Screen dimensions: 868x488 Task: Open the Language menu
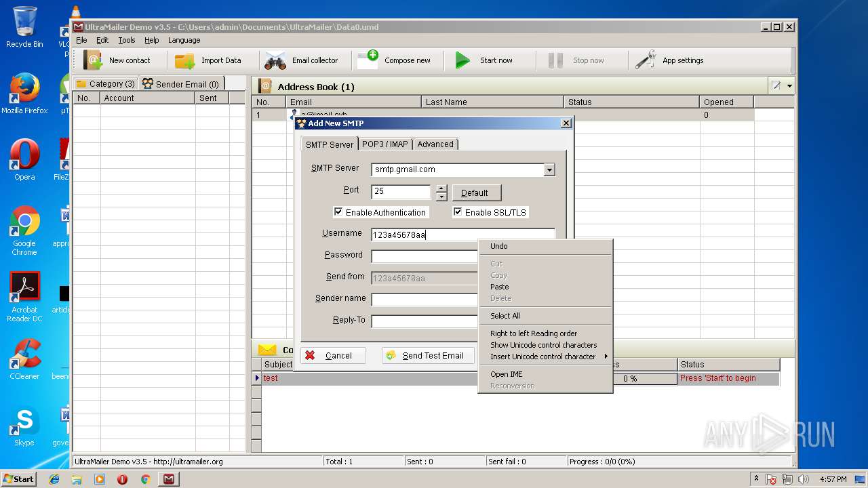click(184, 40)
